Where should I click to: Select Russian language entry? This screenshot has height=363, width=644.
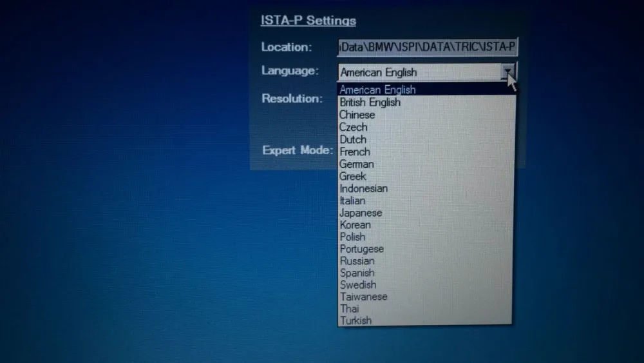[x=426, y=260]
